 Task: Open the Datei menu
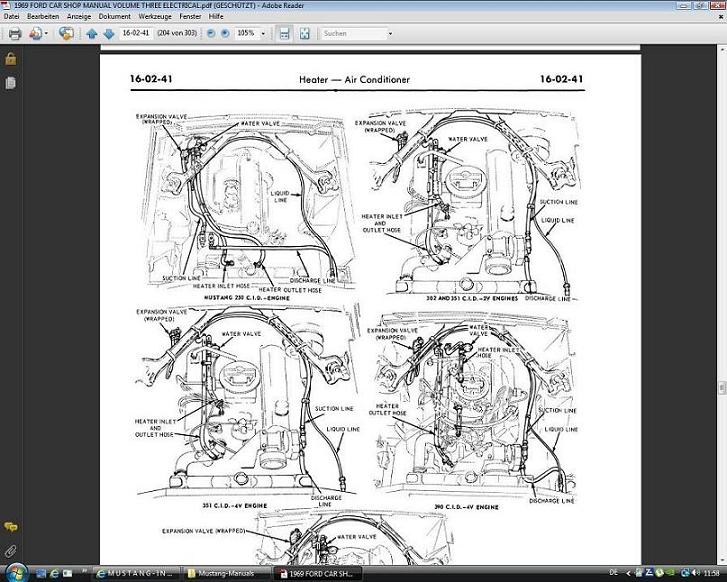pyautogui.click(x=12, y=16)
